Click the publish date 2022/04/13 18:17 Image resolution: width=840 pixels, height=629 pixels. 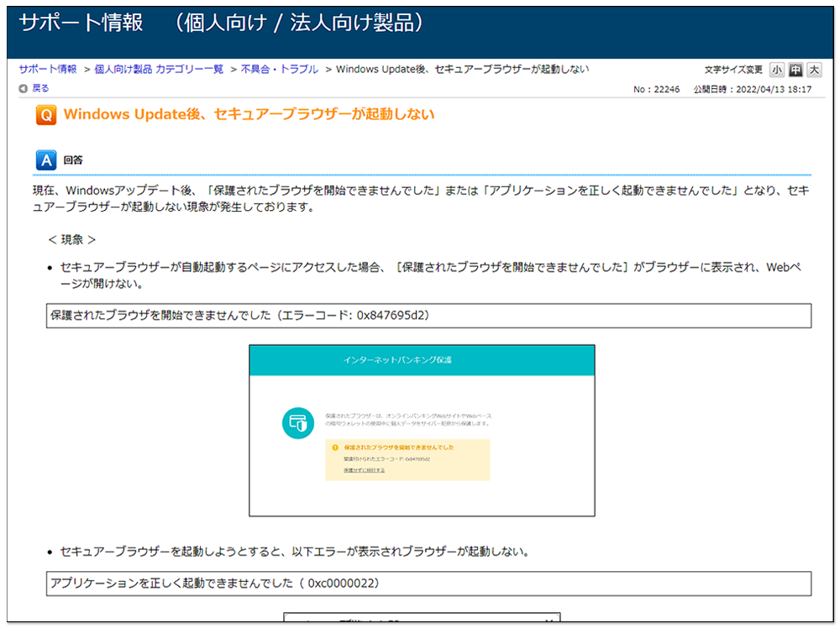(x=752, y=90)
